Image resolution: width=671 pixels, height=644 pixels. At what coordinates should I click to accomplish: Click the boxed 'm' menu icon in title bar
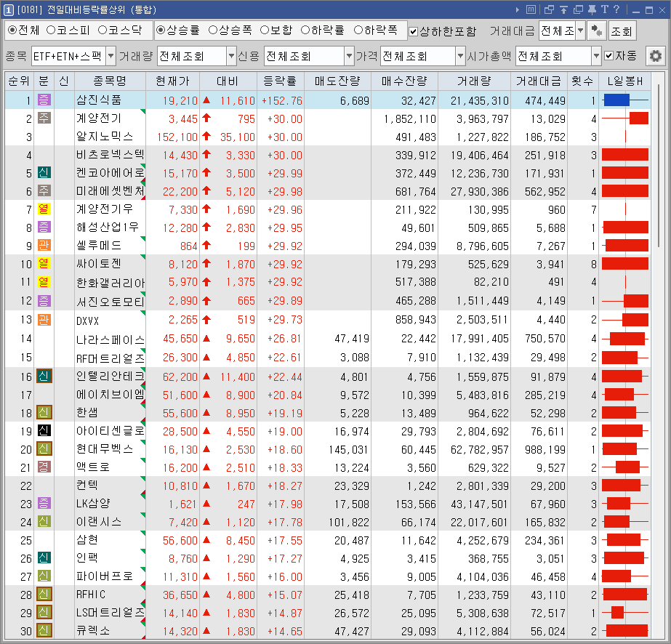tap(531, 9)
